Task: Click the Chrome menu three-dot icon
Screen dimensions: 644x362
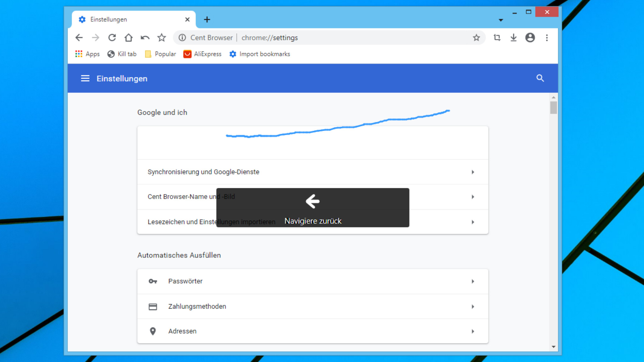Action: (547, 38)
